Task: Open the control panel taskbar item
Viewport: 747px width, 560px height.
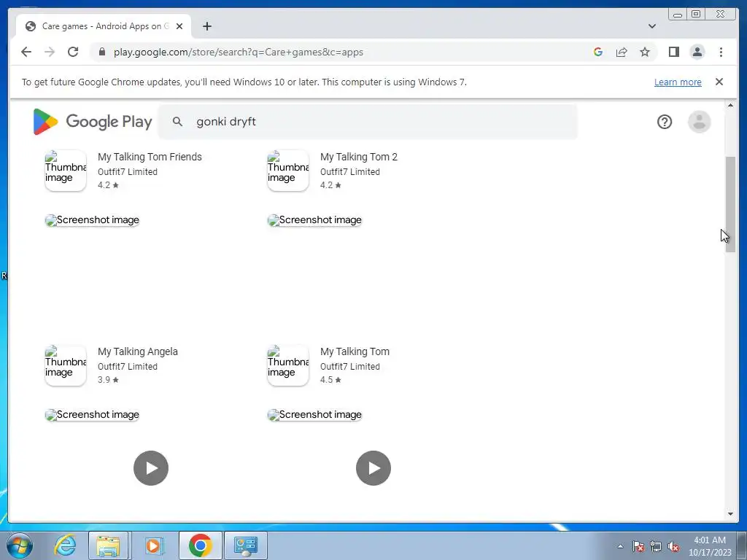Action: pyautogui.click(x=246, y=545)
